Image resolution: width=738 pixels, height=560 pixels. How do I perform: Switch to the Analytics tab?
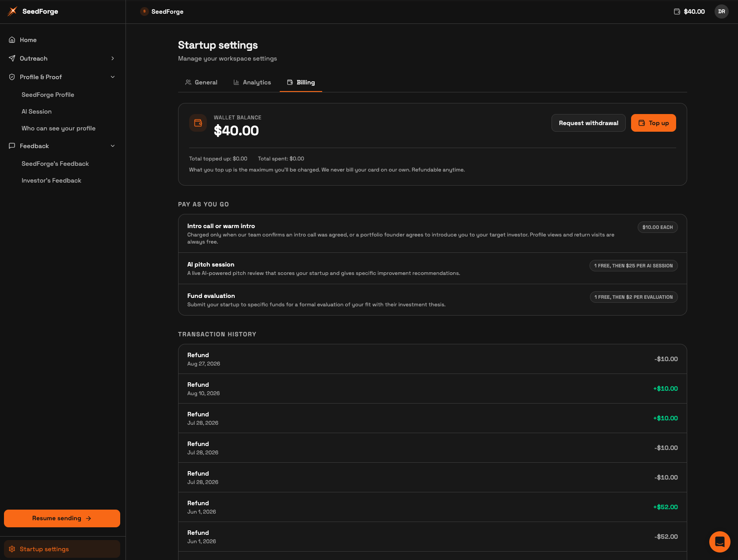click(252, 82)
